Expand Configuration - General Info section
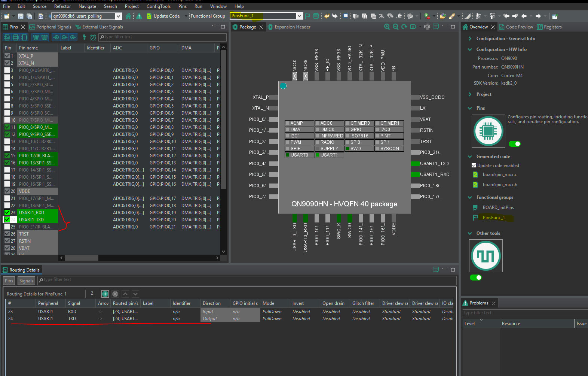The height and width of the screenshot is (376, 588). [x=470, y=39]
